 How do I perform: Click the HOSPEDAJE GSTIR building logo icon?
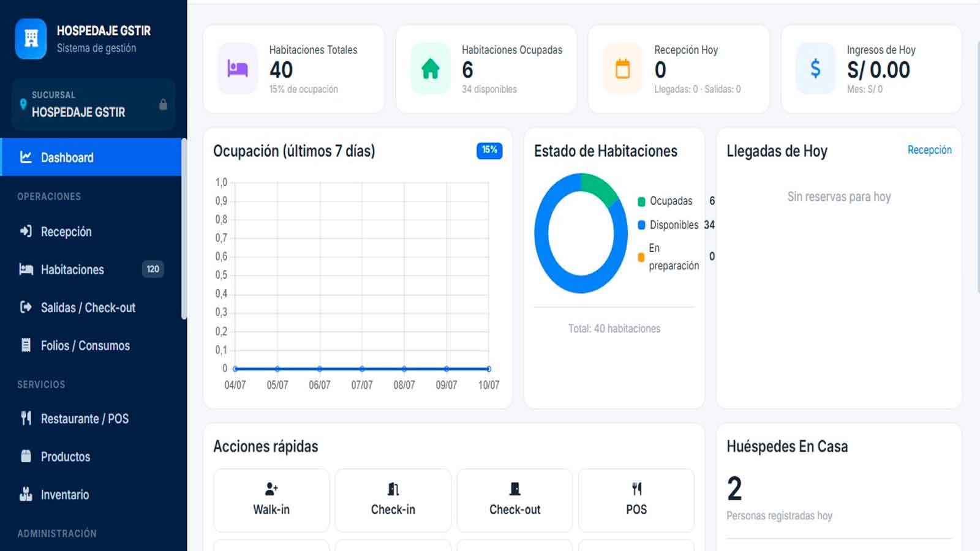(31, 39)
